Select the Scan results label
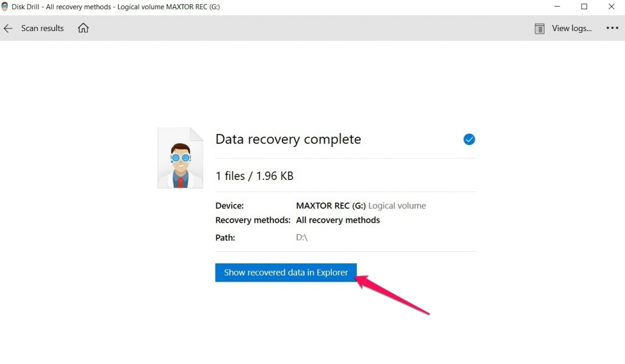 (42, 28)
